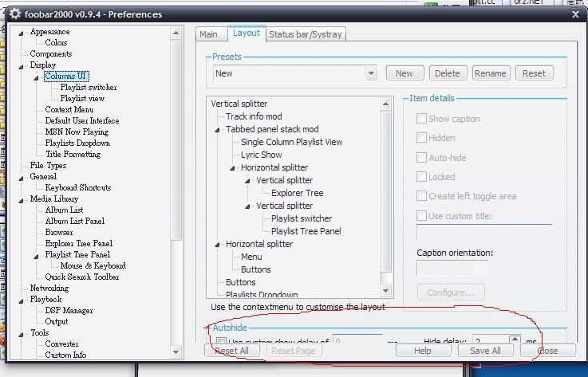Click down arrow of preferences tree scrollbar
Viewport: 588px width, 377px height.
pyautogui.click(x=176, y=351)
